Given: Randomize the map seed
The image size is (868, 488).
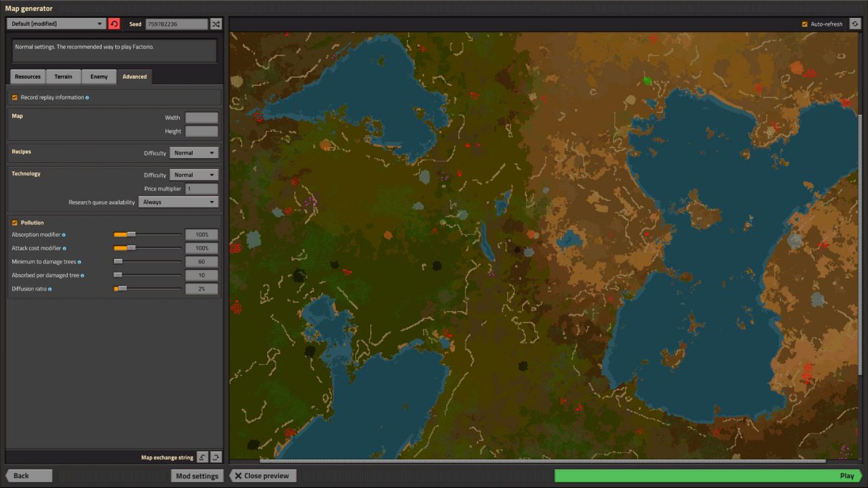Looking at the screenshot, I should point(216,24).
